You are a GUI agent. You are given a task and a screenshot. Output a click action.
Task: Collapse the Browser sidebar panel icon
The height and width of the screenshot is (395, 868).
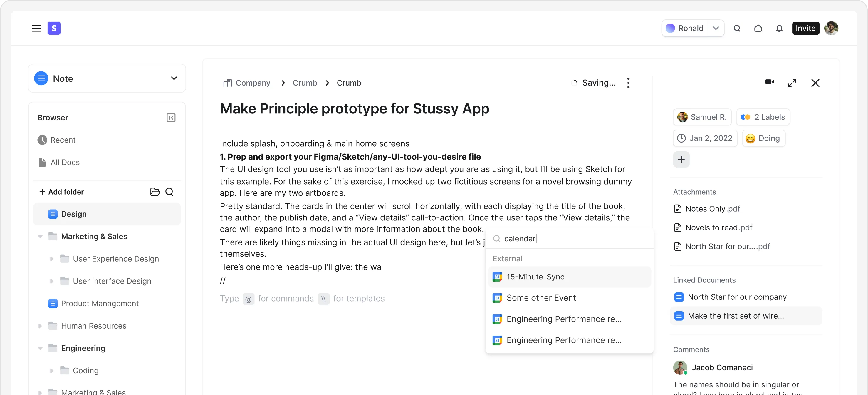[171, 118]
